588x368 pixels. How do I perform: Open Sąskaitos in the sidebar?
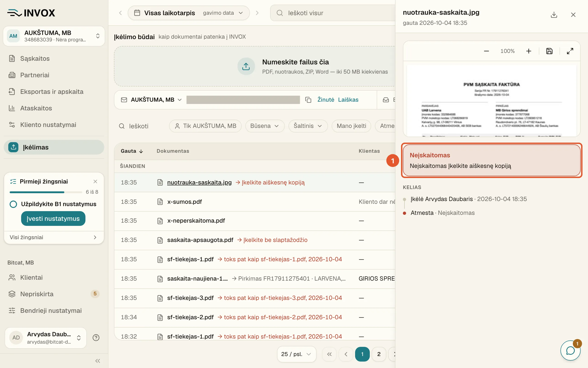tap(54, 58)
